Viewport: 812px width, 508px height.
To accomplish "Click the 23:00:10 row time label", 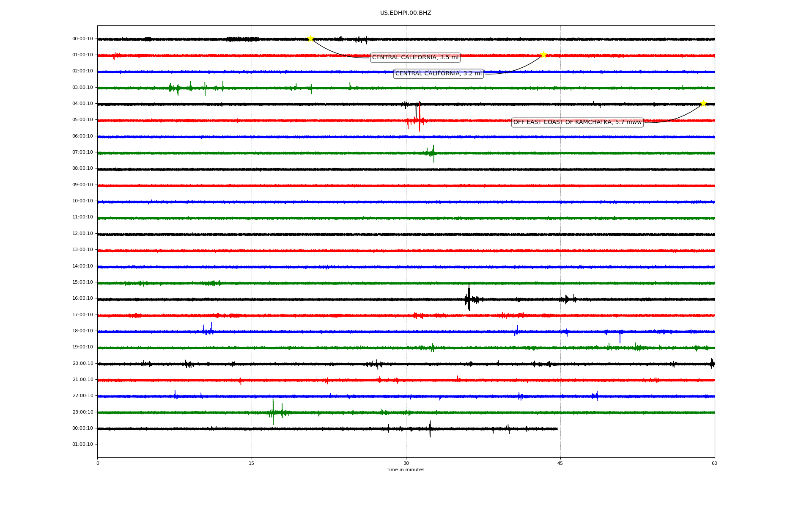I will coord(82,412).
